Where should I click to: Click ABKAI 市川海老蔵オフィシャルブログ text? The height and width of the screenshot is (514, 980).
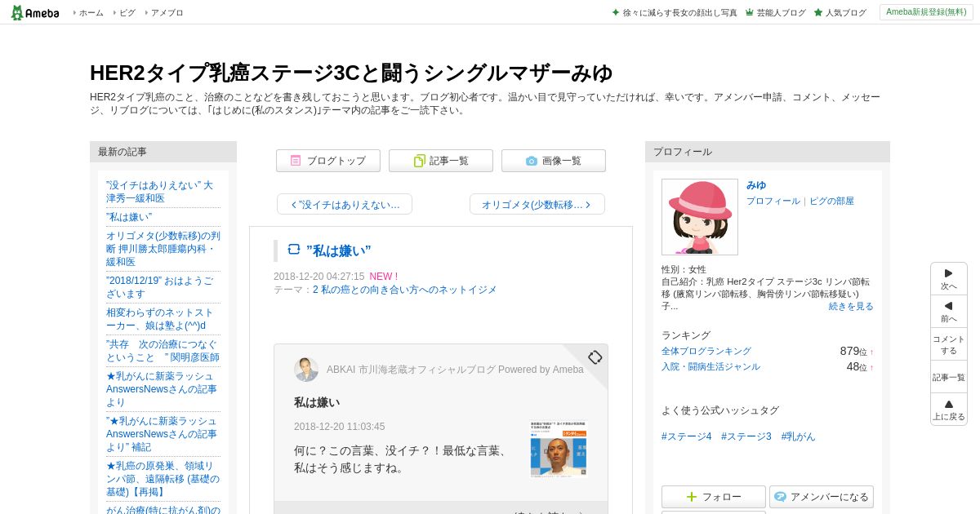point(455,370)
